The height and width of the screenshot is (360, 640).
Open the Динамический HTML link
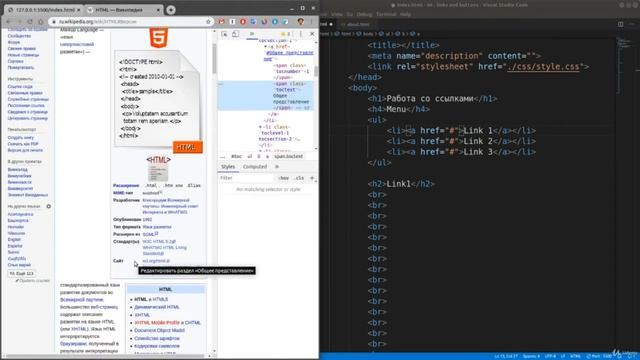click(157, 307)
